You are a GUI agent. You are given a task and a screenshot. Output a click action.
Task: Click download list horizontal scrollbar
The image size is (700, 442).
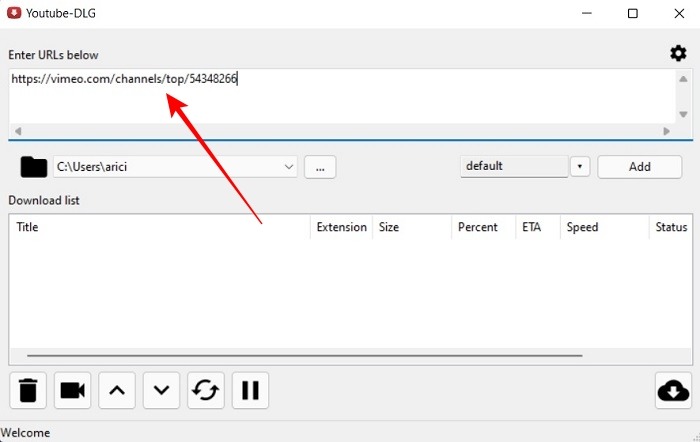305,356
